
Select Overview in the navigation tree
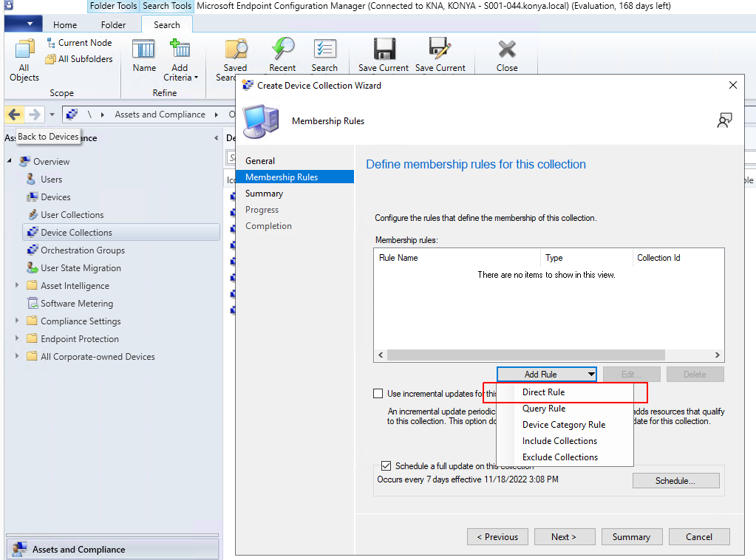tap(51, 162)
